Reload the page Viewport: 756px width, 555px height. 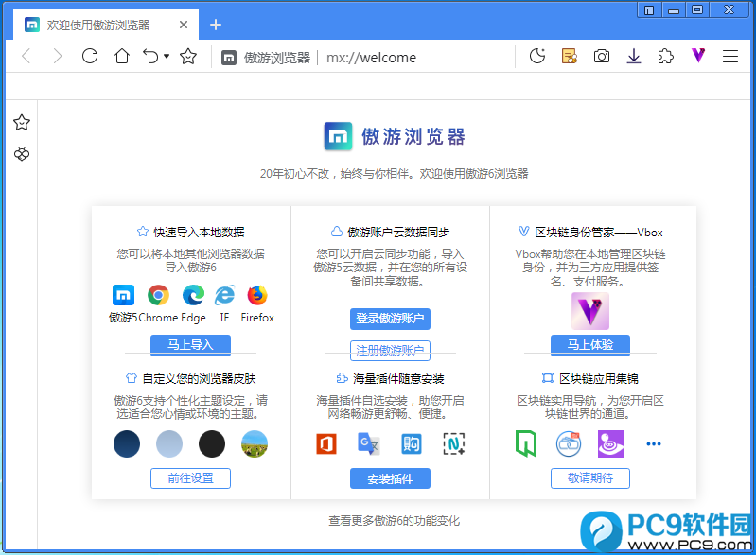coord(90,57)
